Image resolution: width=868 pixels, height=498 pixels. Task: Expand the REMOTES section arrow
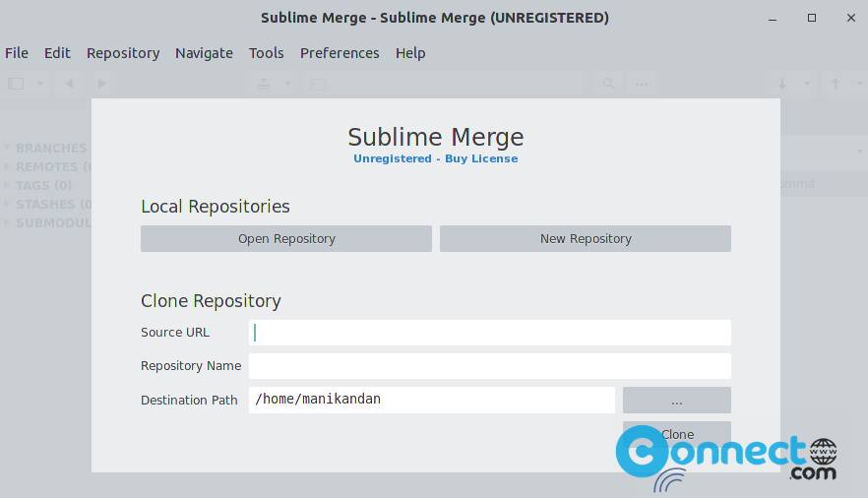(x=7, y=166)
